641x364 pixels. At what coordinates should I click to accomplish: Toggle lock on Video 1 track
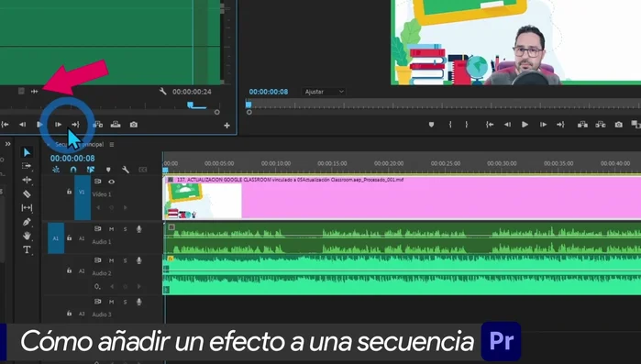69,192
